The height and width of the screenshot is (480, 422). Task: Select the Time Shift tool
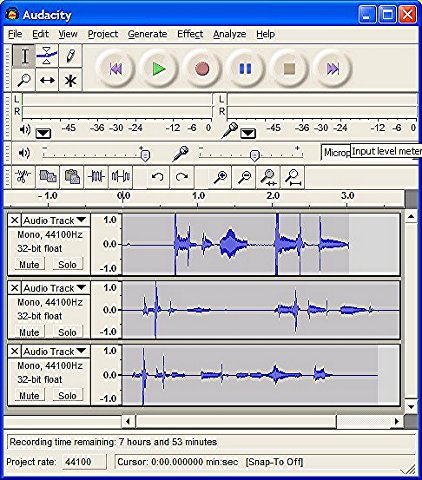pos(47,80)
